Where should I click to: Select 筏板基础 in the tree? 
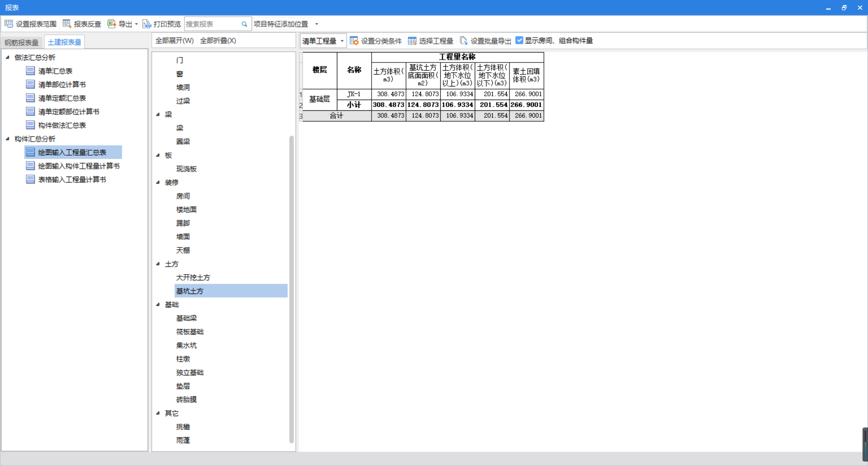click(x=190, y=332)
